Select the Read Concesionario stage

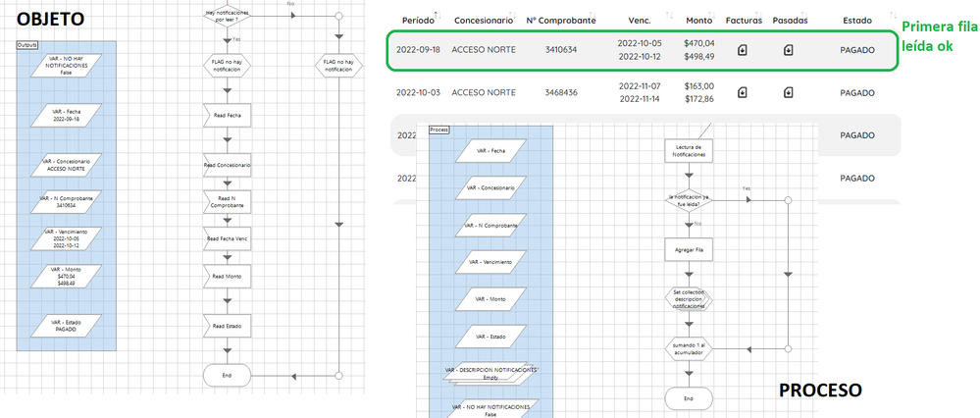(x=227, y=165)
